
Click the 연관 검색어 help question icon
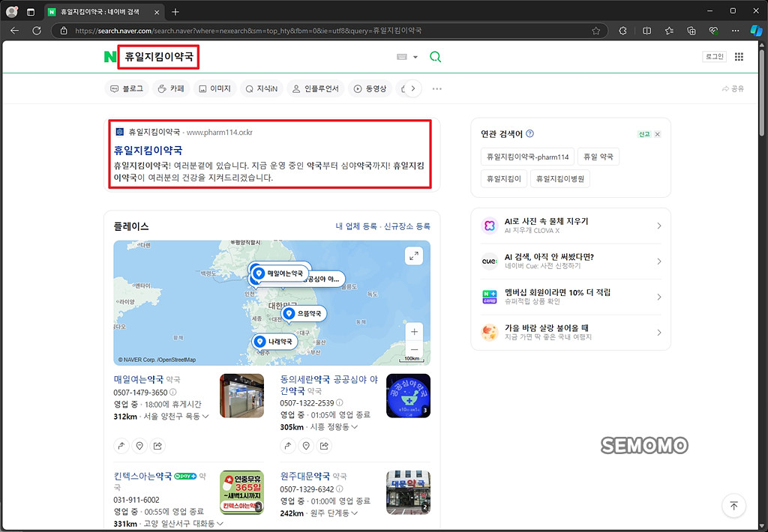tap(530, 133)
